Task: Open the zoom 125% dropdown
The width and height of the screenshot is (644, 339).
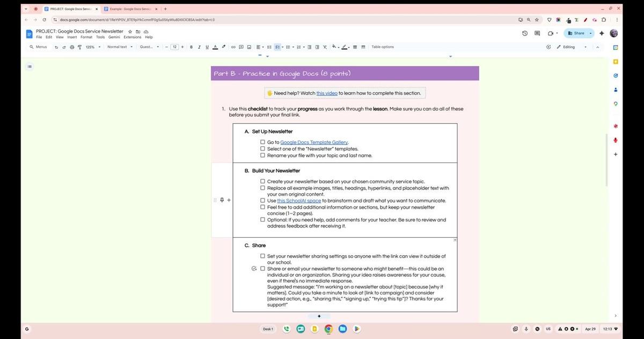Action: (x=93, y=47)
